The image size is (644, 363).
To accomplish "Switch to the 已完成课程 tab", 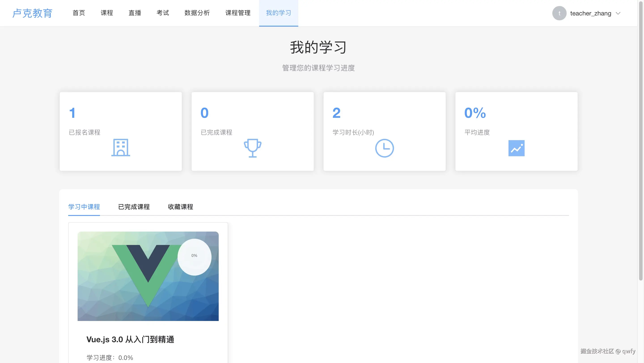I will tap(134, 207).
